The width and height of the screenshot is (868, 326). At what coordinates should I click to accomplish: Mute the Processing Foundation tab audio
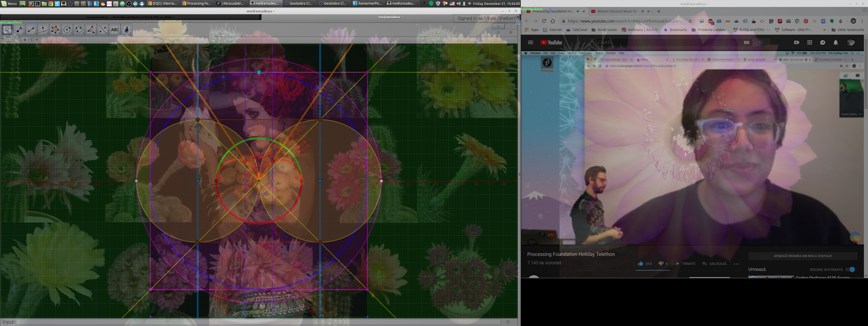[578, 11]
